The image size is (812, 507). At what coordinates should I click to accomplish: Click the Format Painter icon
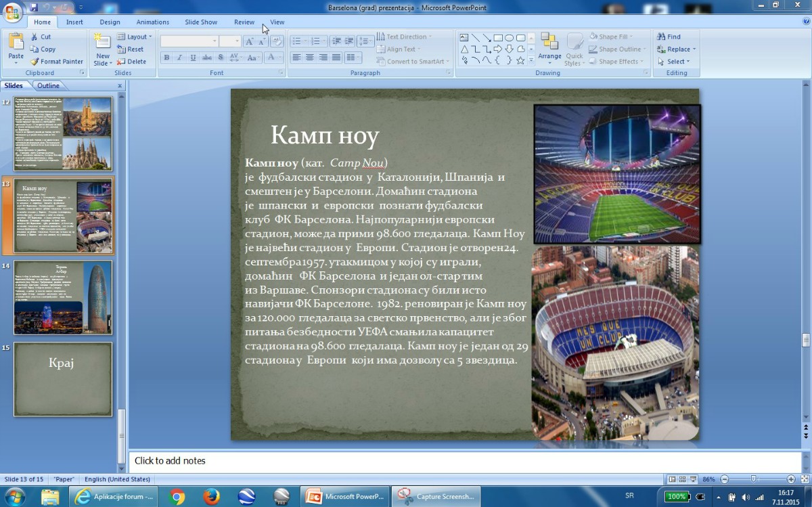point(35,62)
